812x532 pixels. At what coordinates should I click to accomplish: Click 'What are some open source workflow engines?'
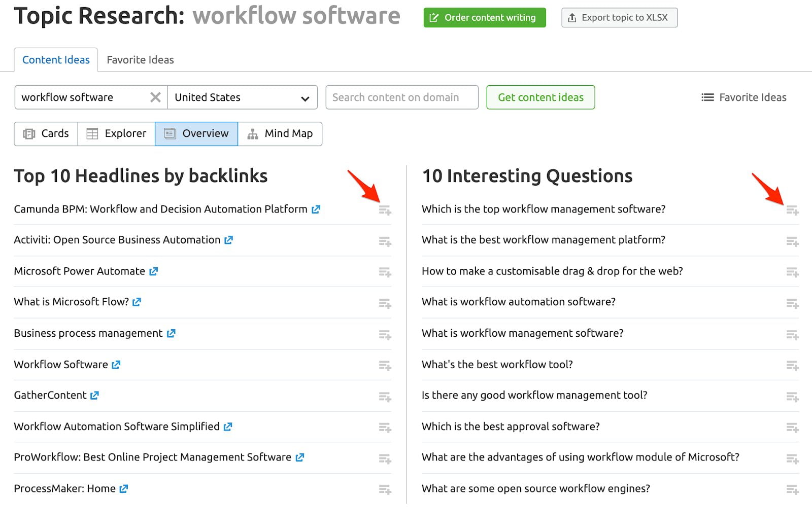click(x=536, y=488)
